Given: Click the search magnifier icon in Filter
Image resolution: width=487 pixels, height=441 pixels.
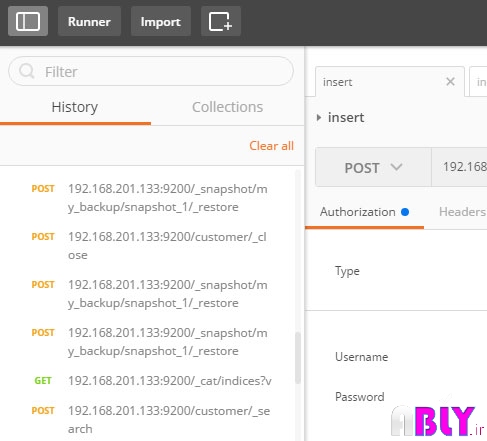Looking at the screenshot, I should click(27, 71).
